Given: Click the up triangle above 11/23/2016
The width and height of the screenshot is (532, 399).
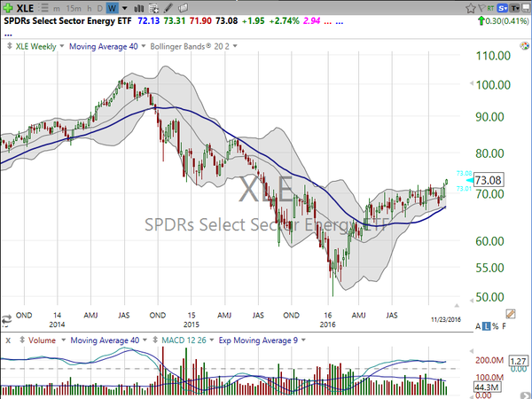Looking at the screenshot, I should [x=457, y=306].
